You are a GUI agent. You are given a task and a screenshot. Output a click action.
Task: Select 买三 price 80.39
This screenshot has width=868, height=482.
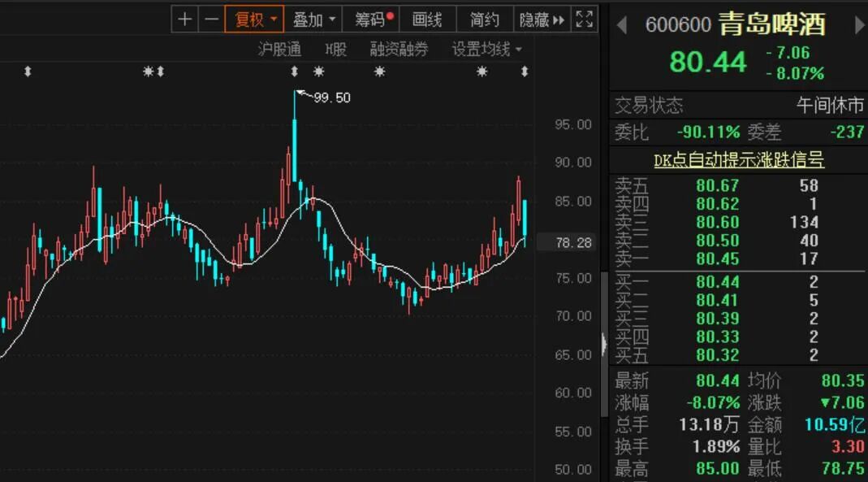point(718,319)
